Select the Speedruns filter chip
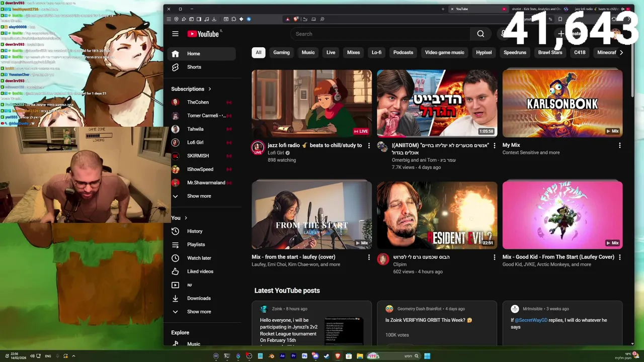 point(515,52)
